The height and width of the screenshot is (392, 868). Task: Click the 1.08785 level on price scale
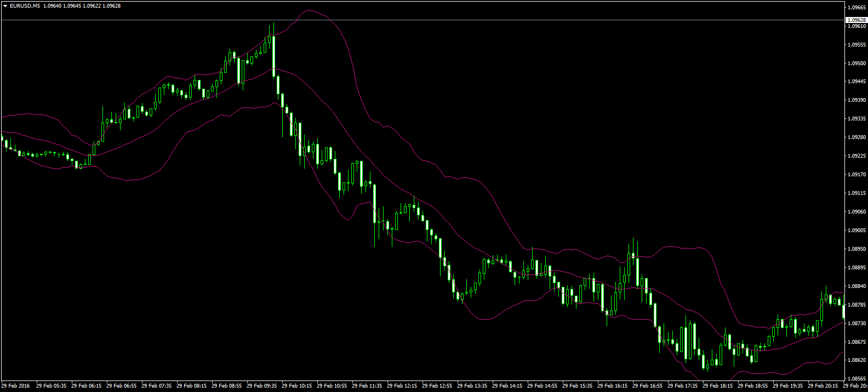(856, 304)
